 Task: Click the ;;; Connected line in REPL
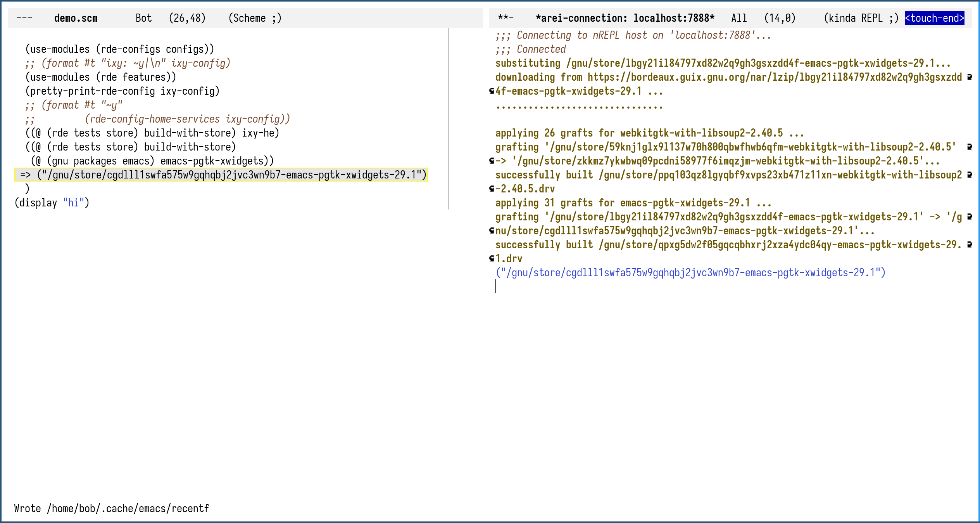(x=531, y=49)
